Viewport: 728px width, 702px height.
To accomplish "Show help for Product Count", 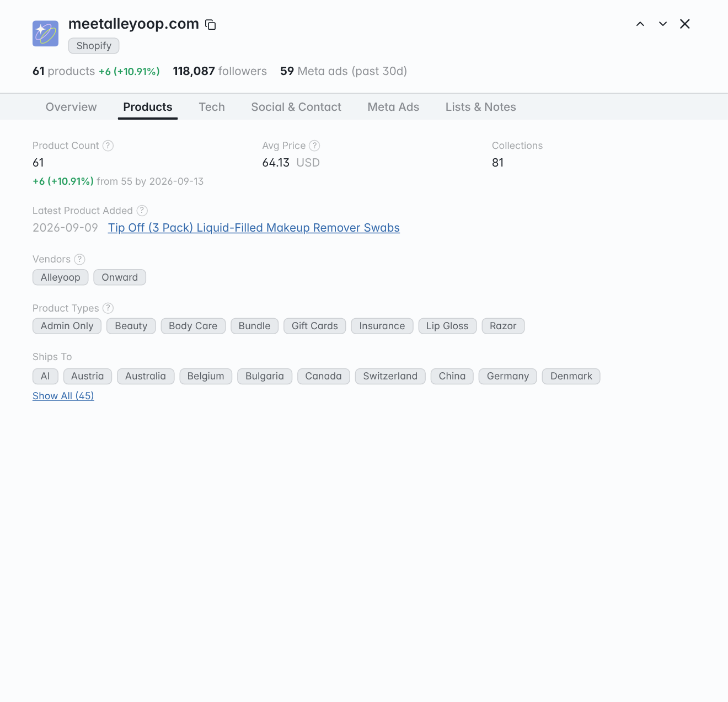I will click(x=108, y=146).
